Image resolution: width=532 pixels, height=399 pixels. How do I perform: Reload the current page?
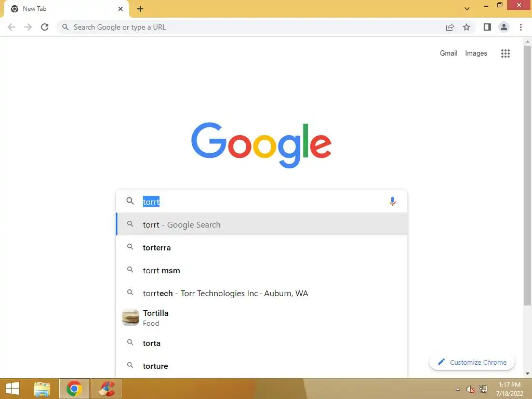point(45,27)
